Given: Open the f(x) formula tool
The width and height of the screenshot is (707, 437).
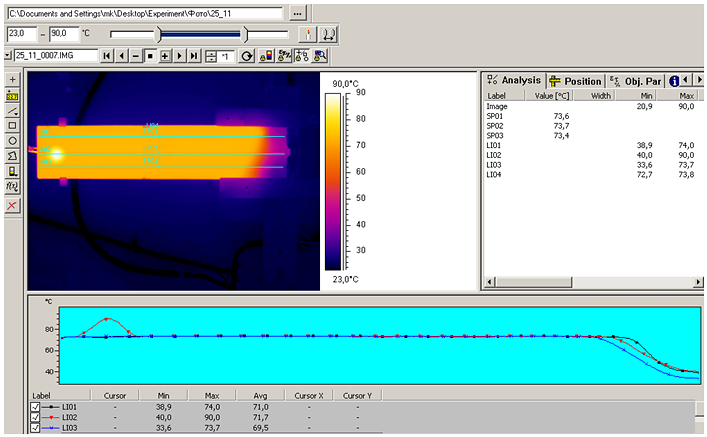Looking at the screenshot, I should [x=12, y=186].
